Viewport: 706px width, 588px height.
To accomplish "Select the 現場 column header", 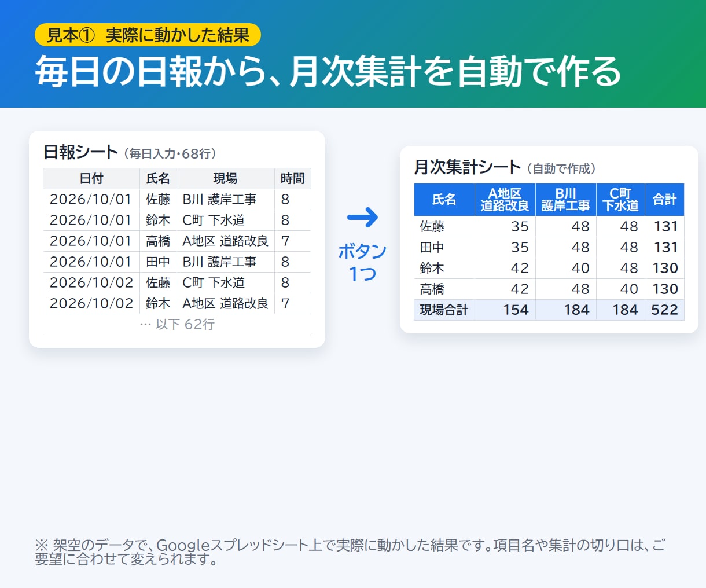I will pos(225,179).
